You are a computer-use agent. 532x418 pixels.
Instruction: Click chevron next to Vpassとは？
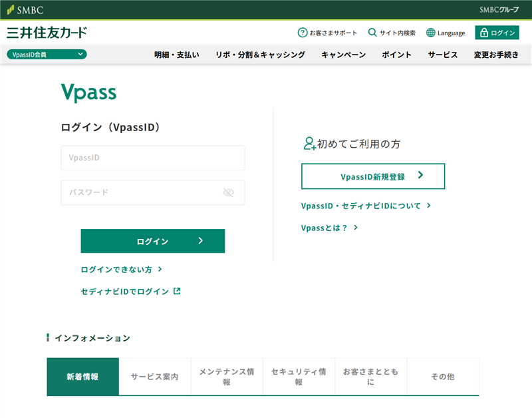356,228
